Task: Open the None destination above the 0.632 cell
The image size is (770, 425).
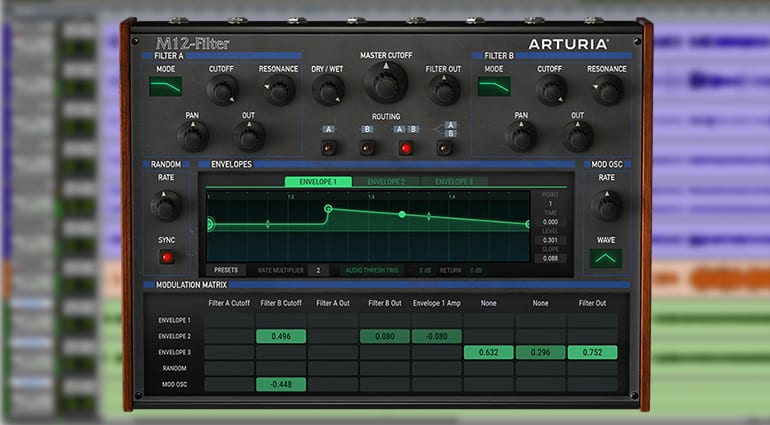Action: 489,303
